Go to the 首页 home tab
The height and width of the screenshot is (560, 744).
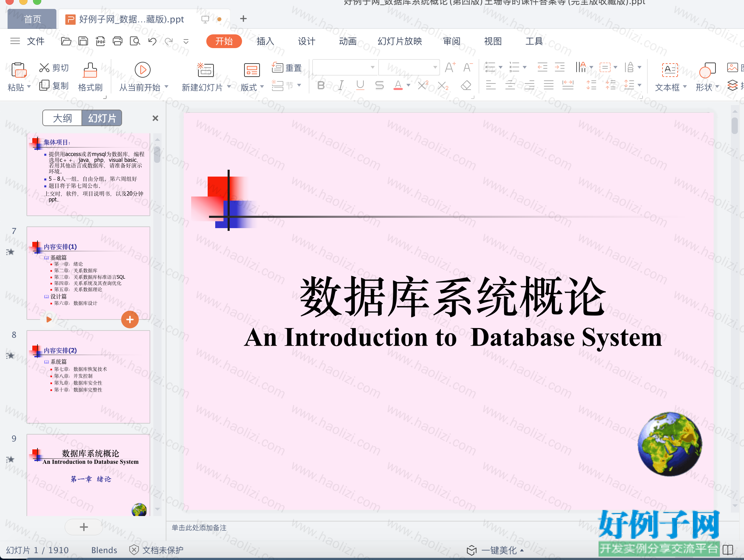(x=32, y=19)
